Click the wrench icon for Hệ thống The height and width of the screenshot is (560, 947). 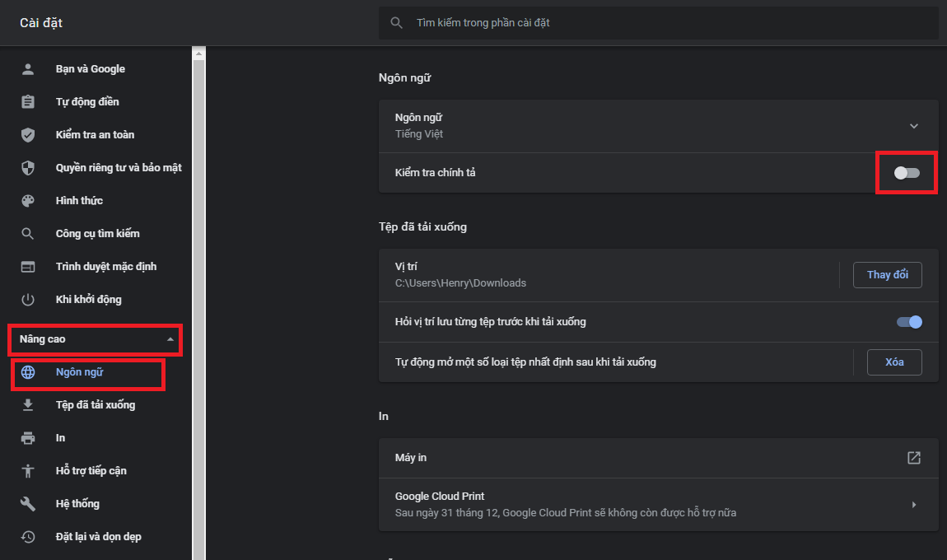(28, 504)
